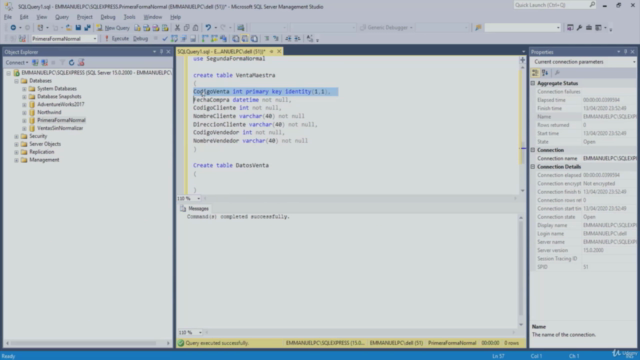Open the Query menu
This screenshot has height=360, width=640.
pyautogui.click(x=62, y=17)
